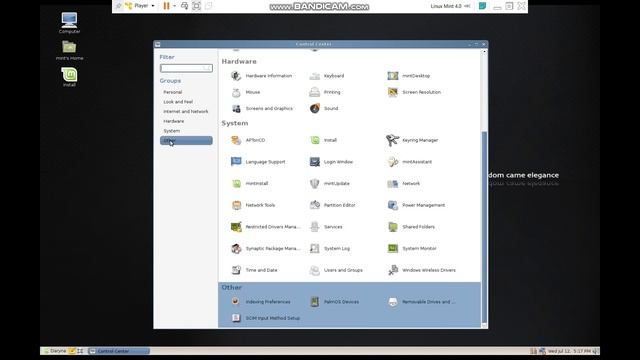The width and height of the screenshot is (640, 360).
Task: Open Language Support icon
Action: point(236,162)
